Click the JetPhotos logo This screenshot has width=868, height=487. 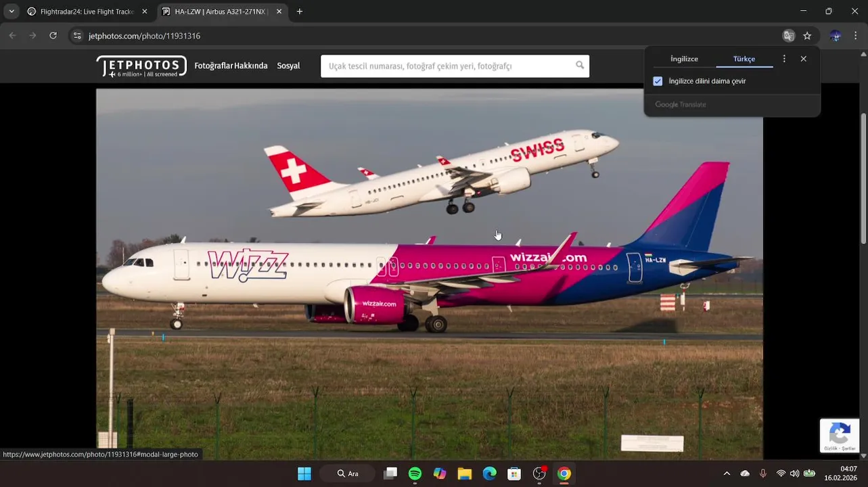point(141,66)
